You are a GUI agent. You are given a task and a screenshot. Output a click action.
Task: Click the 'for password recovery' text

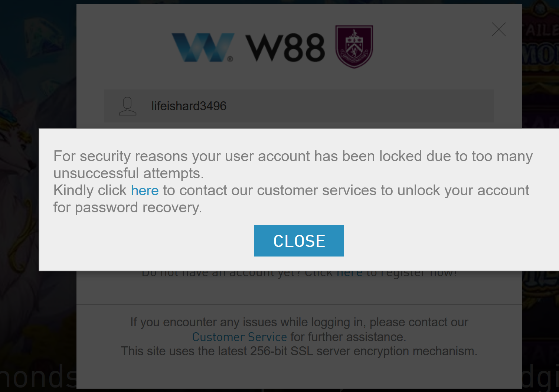(x=127, y=208)
